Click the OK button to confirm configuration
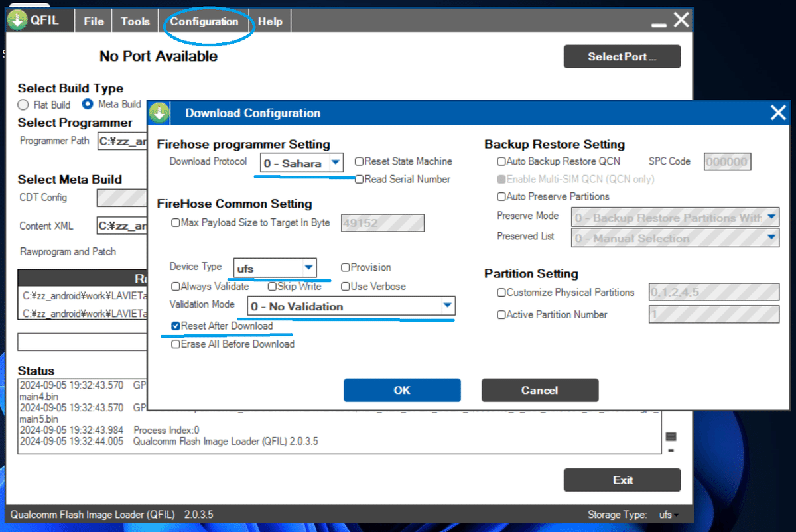796x532 pixels. [x=401, y=390]
